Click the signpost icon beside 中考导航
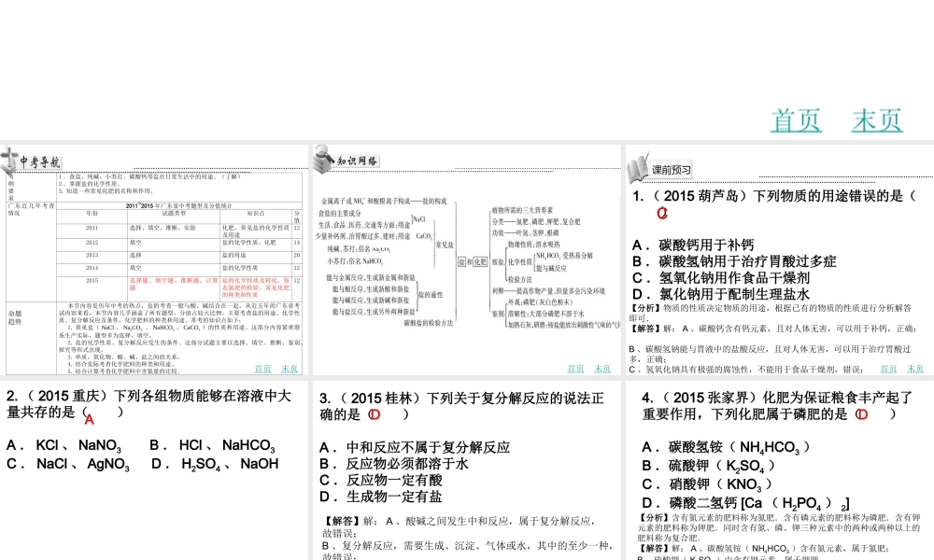Image resolution: width=934 pixels, height=560 pixels. point(9,160)
